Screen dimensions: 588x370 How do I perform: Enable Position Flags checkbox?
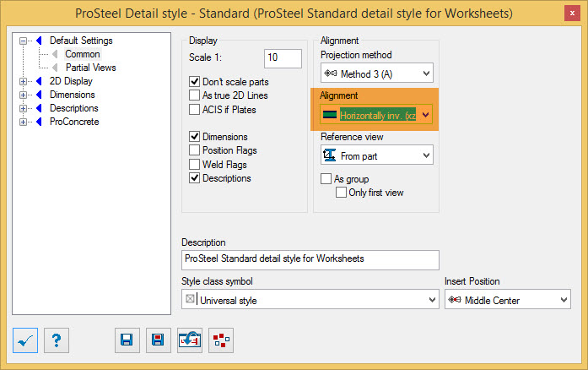pyautogui.click(x=194, y=150)
